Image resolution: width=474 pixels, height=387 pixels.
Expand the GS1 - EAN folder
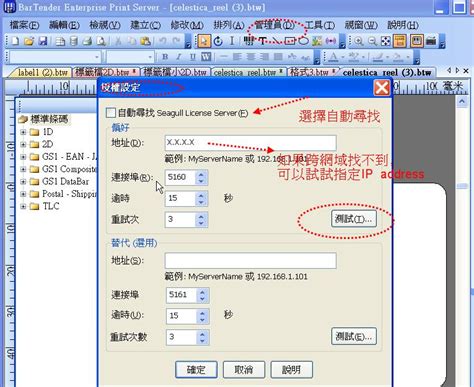[23, 157]
